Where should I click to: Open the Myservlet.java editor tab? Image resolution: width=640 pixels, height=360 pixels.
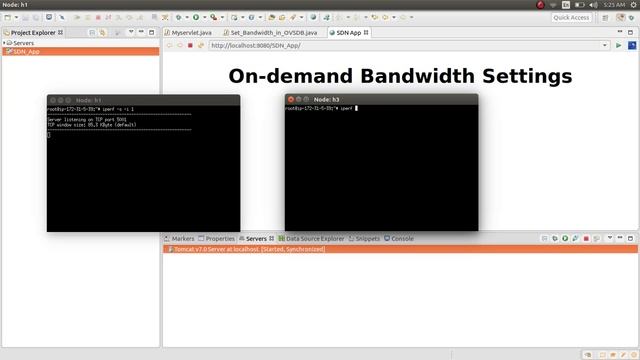tap(188, 32)
